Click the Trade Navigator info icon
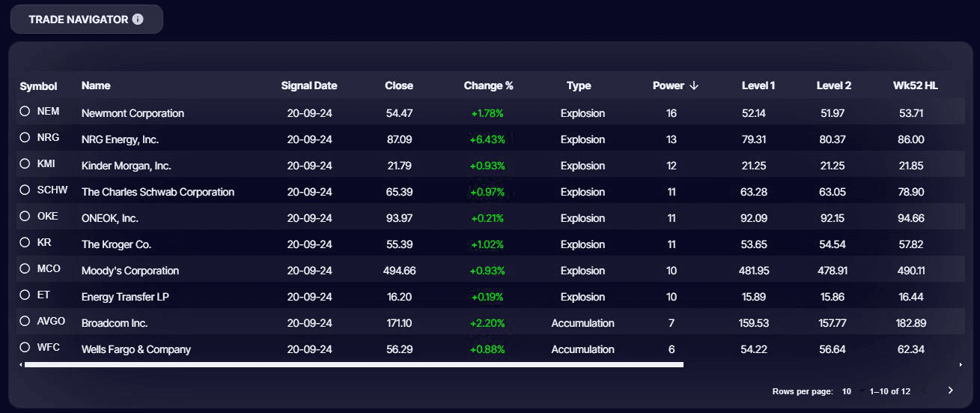Viewport: 980px width, 413px height. point(138,19)
